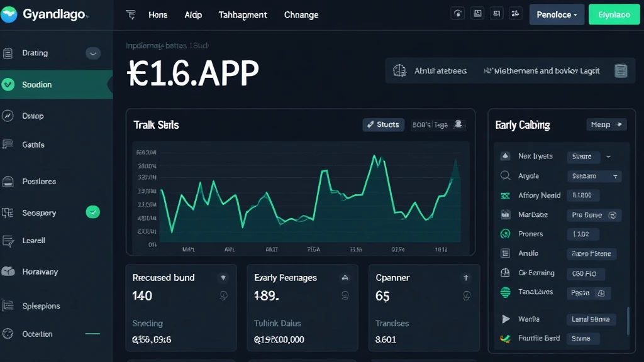644x362 pixels.
Task: Click the document icon beside Miethement and bovior Lagcit
Action: pos(621,71)
